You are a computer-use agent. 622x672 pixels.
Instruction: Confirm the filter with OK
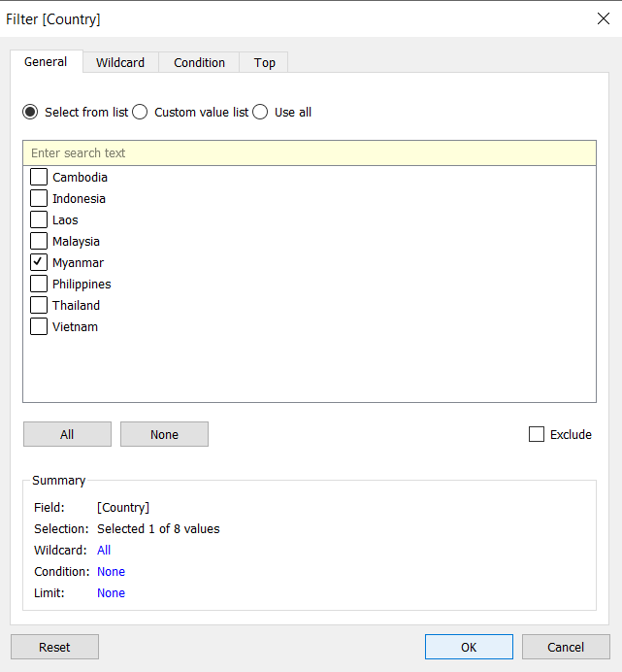(x=469, y=647)
